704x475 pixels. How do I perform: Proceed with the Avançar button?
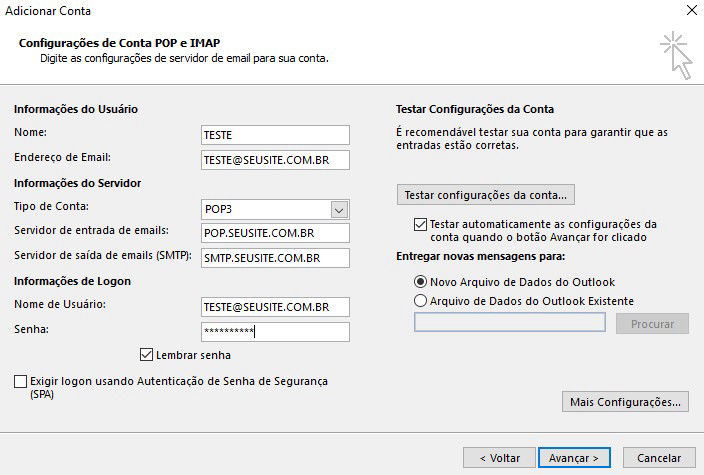pos(574,457)
